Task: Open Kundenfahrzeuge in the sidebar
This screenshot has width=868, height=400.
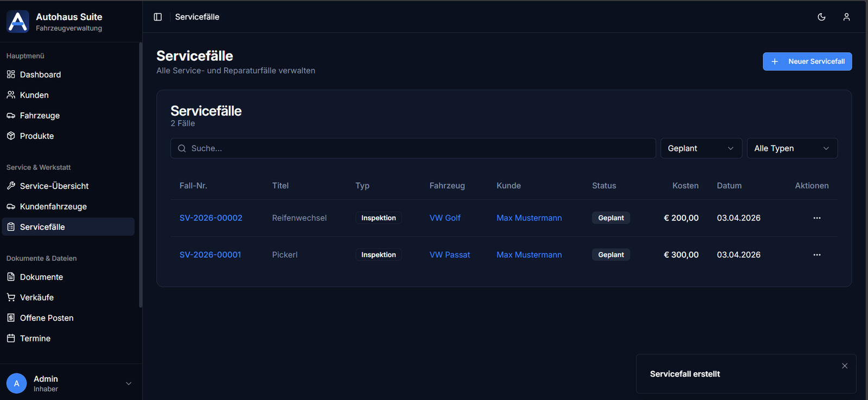Action: pyautogui.click(x=53, y=206)
